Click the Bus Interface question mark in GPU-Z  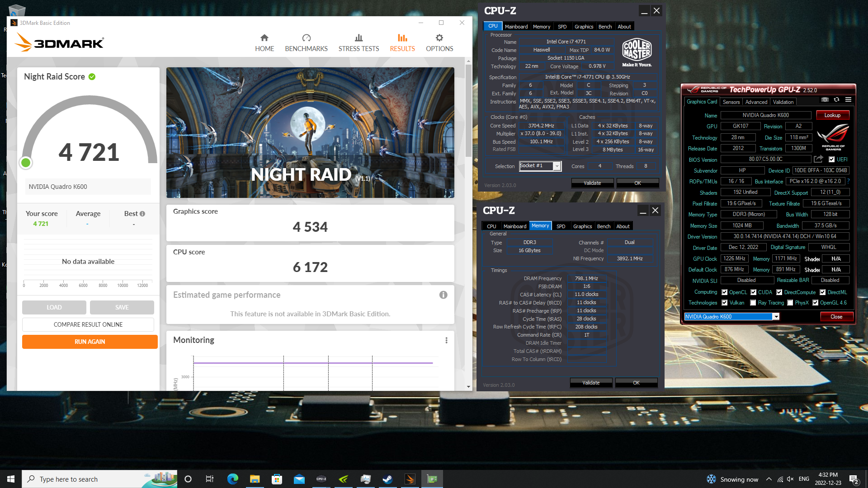(x=848, y=181)
